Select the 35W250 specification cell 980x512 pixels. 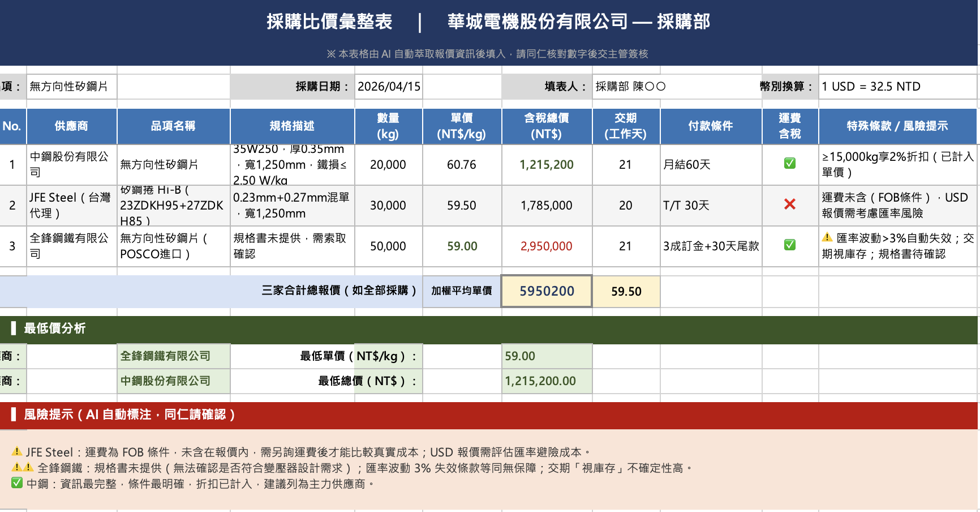click(293, 165)
